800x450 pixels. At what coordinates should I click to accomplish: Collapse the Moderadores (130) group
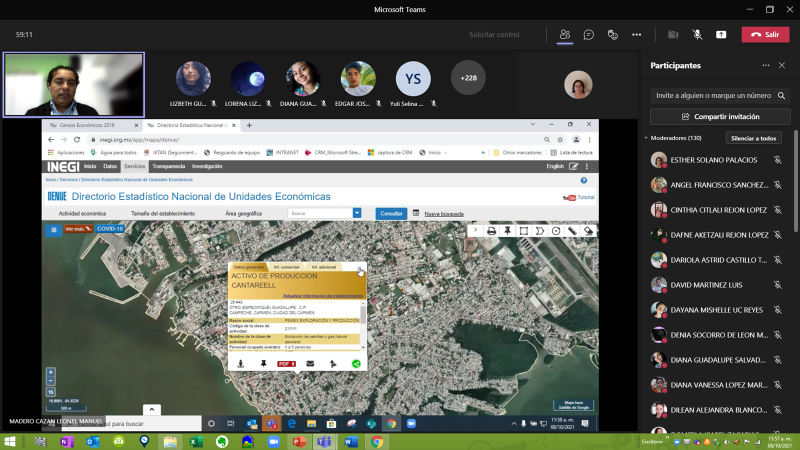[646, 138]
